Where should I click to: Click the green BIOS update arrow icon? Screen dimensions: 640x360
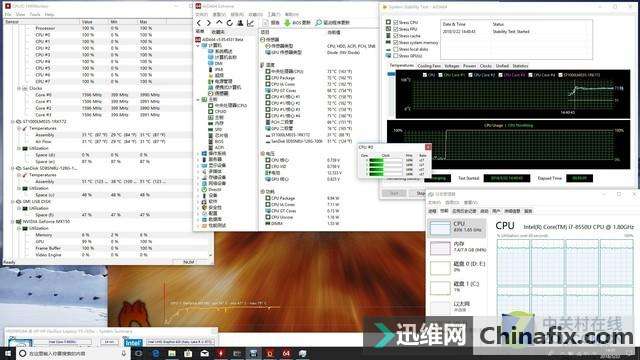(x=287, y=23)
